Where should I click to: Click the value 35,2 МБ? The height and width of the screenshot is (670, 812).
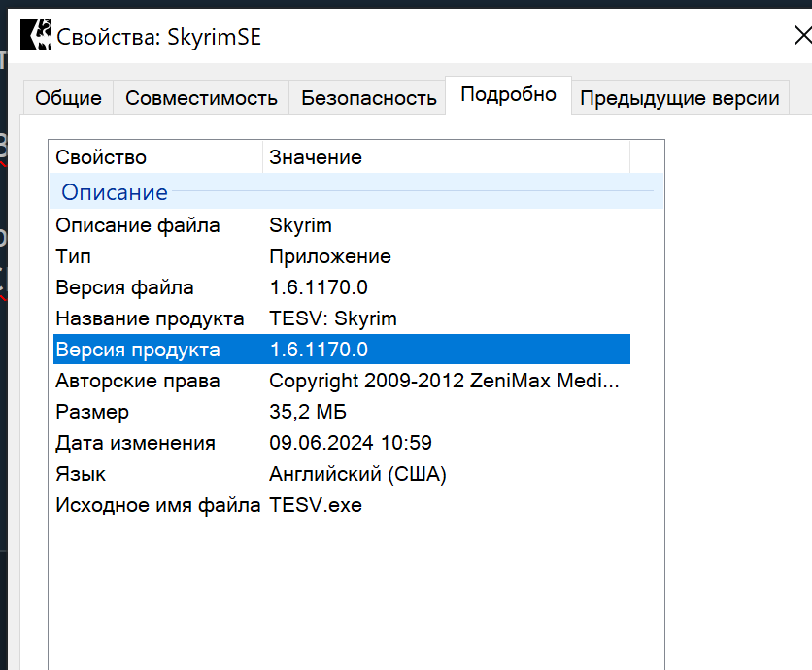[x=308, y=412]
